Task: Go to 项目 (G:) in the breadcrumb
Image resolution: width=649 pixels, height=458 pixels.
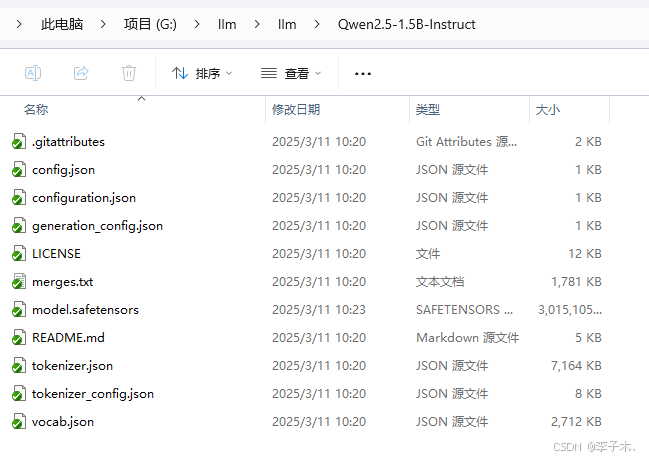Action: (150, 24)
